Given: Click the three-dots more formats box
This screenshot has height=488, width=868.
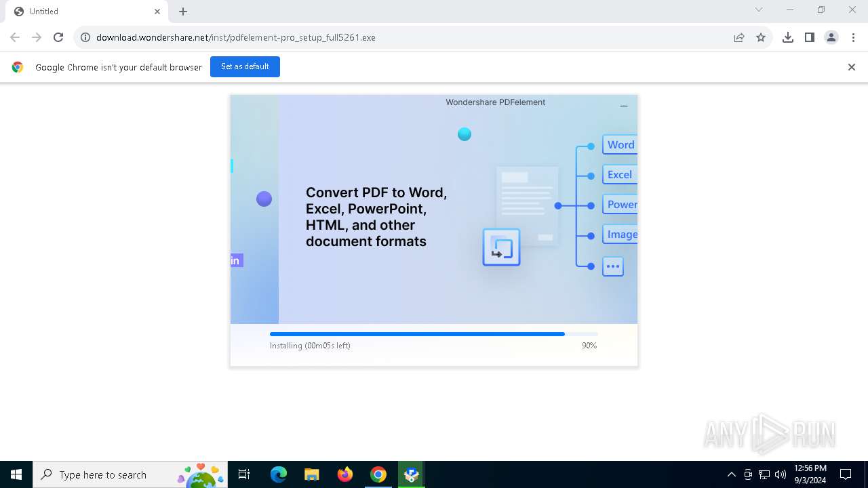Looking at the screenshot, I should click(613, 266).
